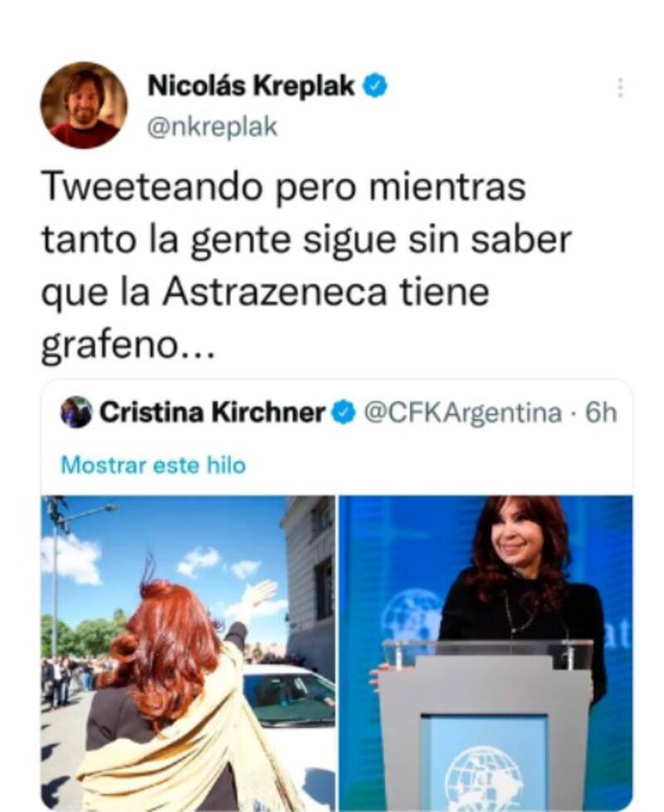
Task: Open the photo of woman at podium
Action: point(486,652)
